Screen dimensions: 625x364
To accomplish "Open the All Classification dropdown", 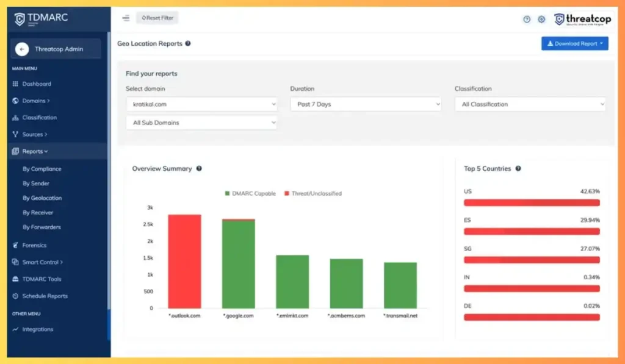I will pos(530,104).
